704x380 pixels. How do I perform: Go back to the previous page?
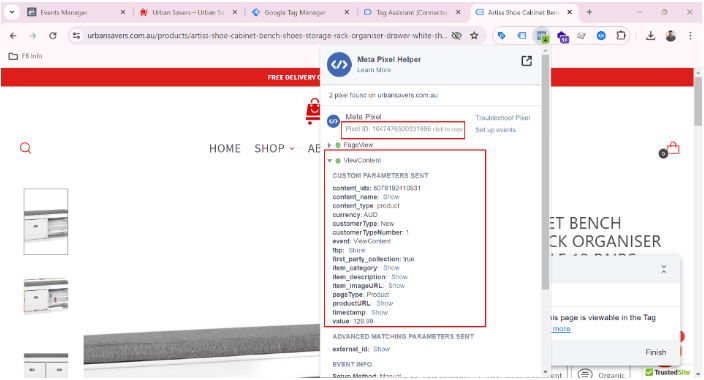[x=13, y=35]
